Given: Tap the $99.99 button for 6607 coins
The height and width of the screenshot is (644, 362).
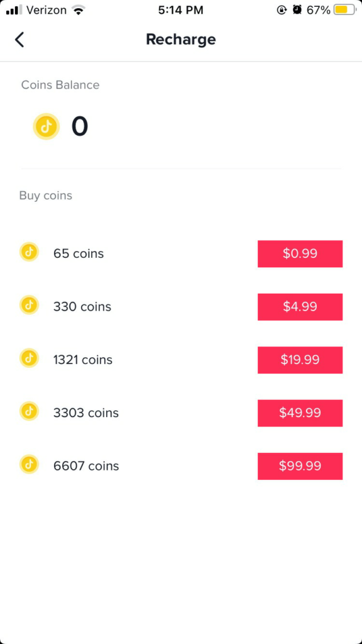Looking at the screenshot, I should click(x=300, y=466).
